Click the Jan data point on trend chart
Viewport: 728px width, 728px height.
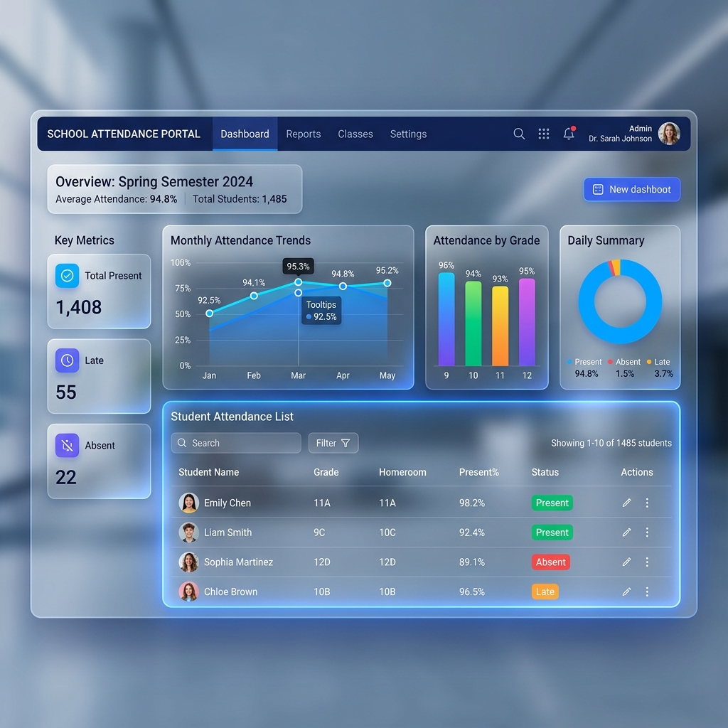click(210, 314)
